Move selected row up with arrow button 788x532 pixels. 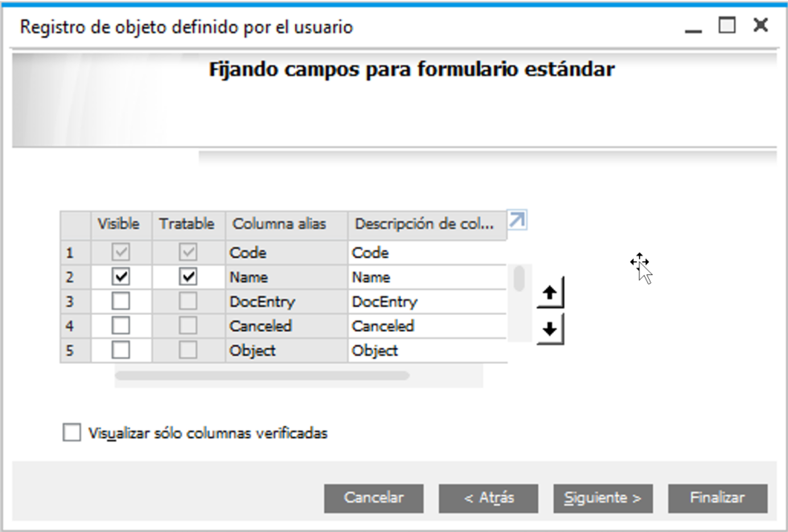tap(550, 293)
